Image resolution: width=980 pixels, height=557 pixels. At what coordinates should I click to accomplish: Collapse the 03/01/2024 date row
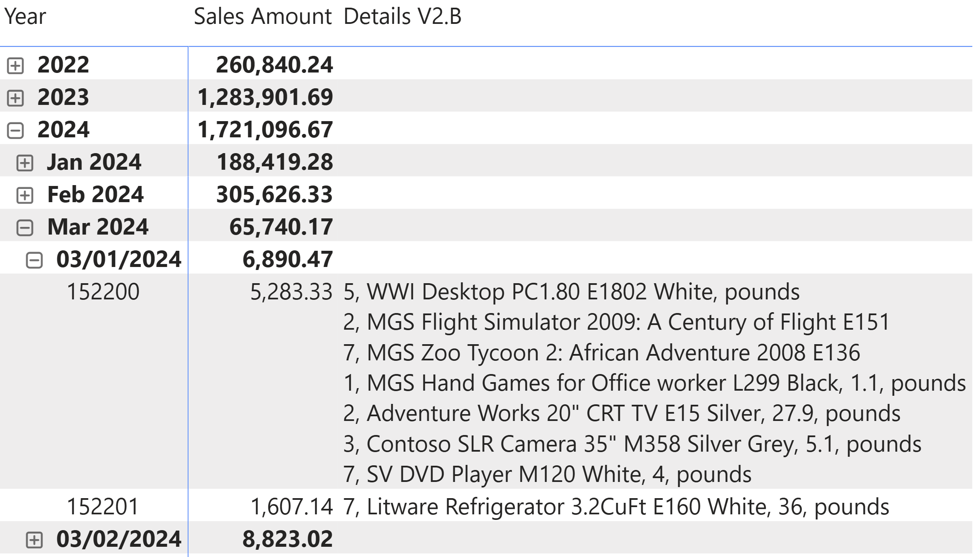pyautogui.click(x=34, y=260)
